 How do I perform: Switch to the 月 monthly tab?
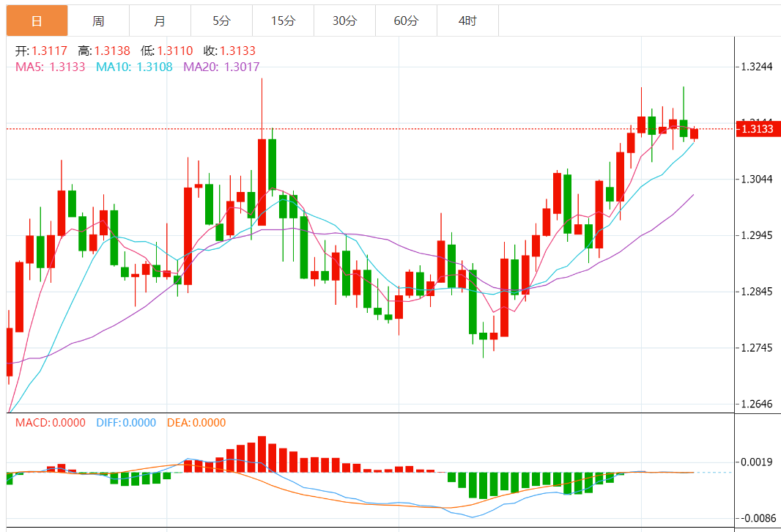(160, 21)
